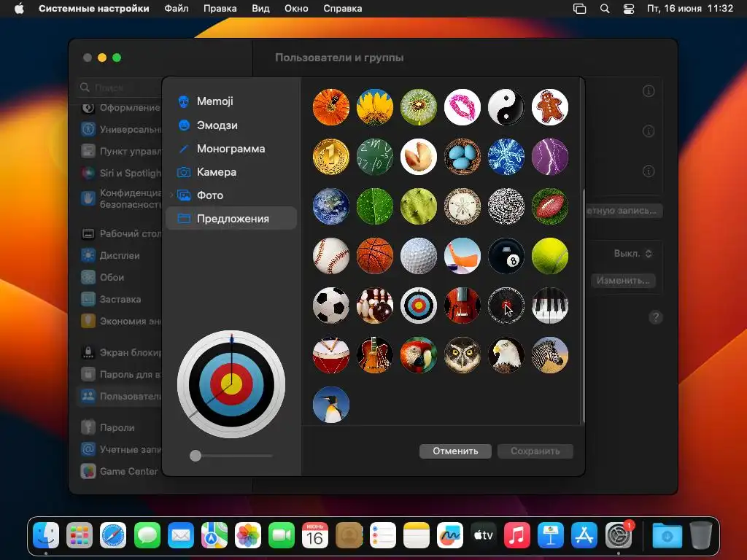Viewport: 747px width, 560px height.
Task: Open the Music app in Dock
Action: click(x=517, y=536)
